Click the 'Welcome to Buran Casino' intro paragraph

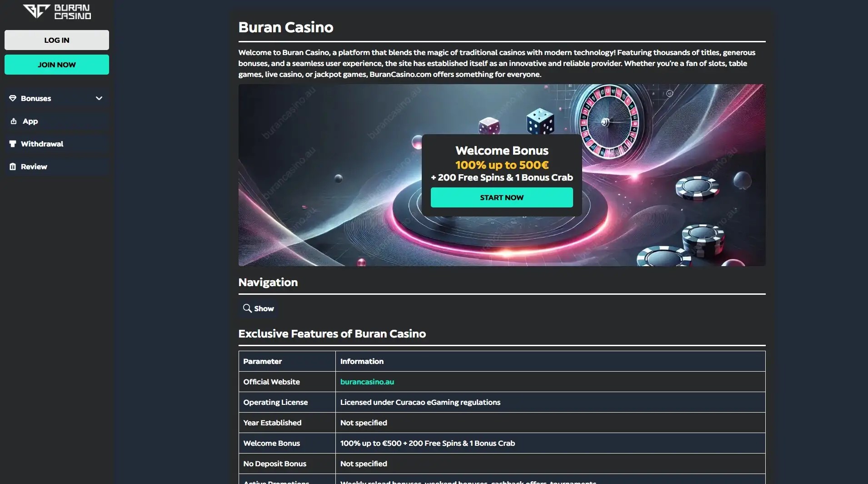(497, 63)
